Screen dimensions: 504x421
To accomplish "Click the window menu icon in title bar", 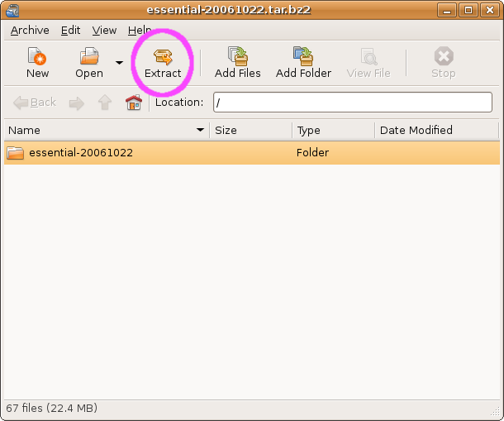I will tap(12, 10).
